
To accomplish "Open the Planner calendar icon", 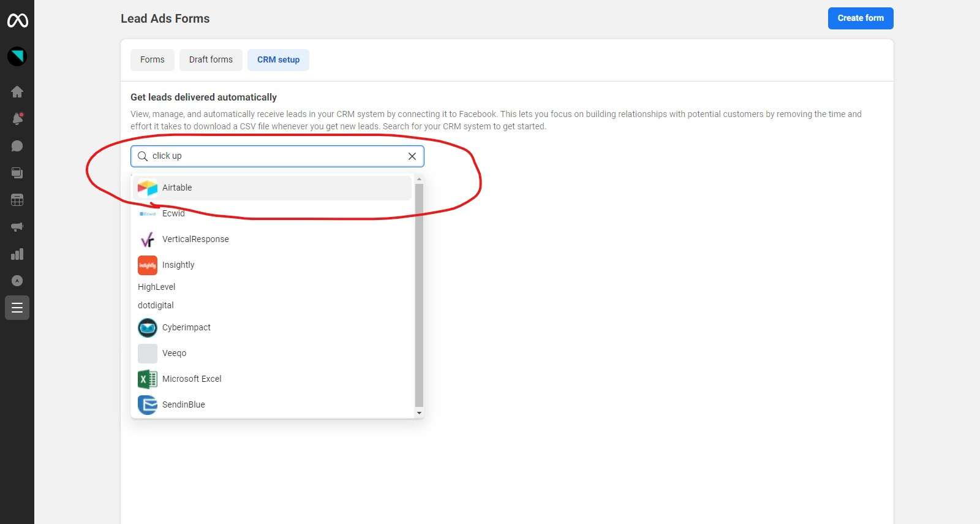I will point(17,200).
